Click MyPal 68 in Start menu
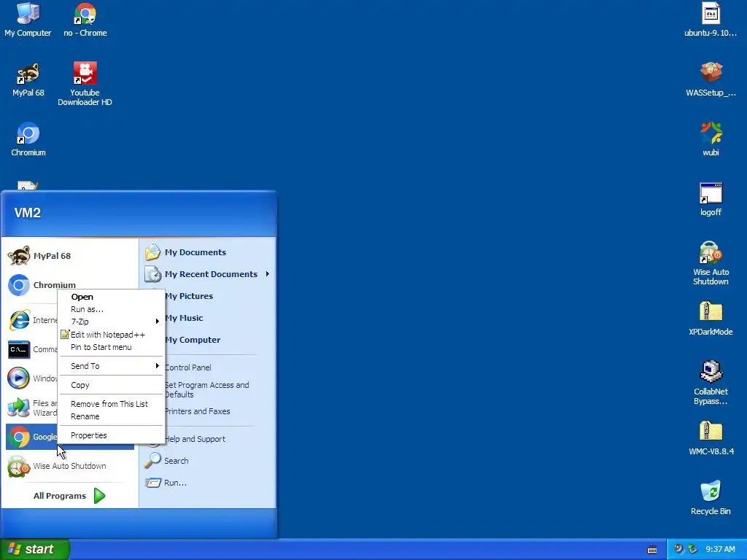The width and height of the screenshot is (747, 560). click(x=69, y=256)
